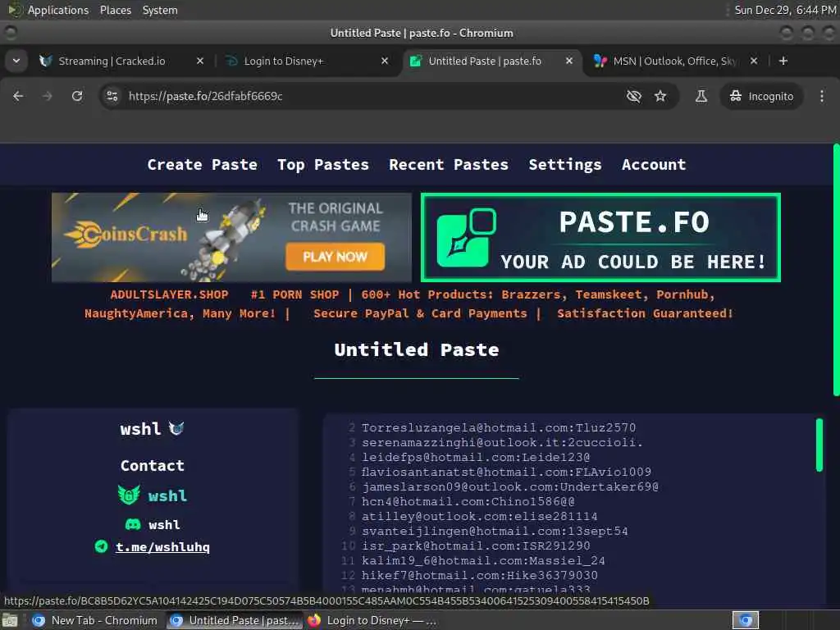
Task: Click the Applications menu logo icon
Action: 15,10
